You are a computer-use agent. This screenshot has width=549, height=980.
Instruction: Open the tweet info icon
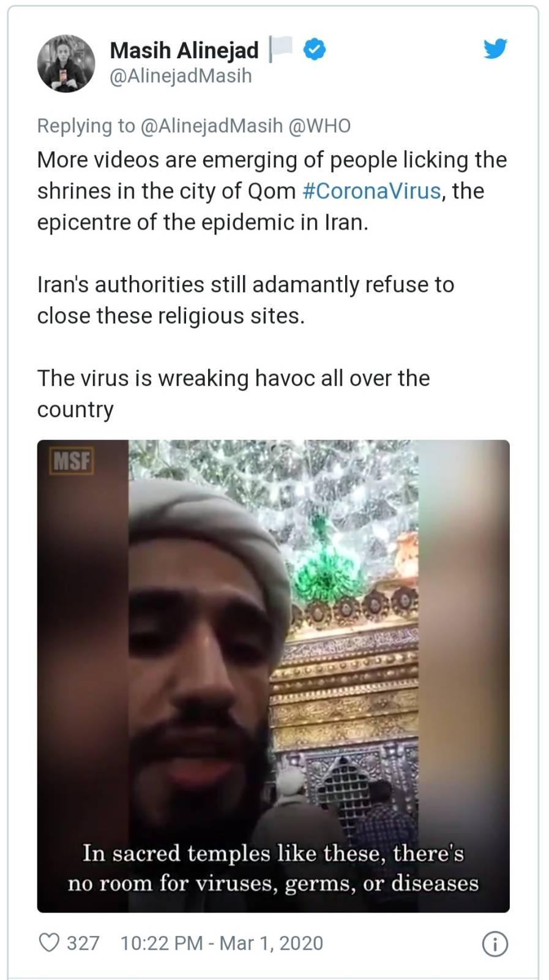pyautogui.click(x=495, y=944)
